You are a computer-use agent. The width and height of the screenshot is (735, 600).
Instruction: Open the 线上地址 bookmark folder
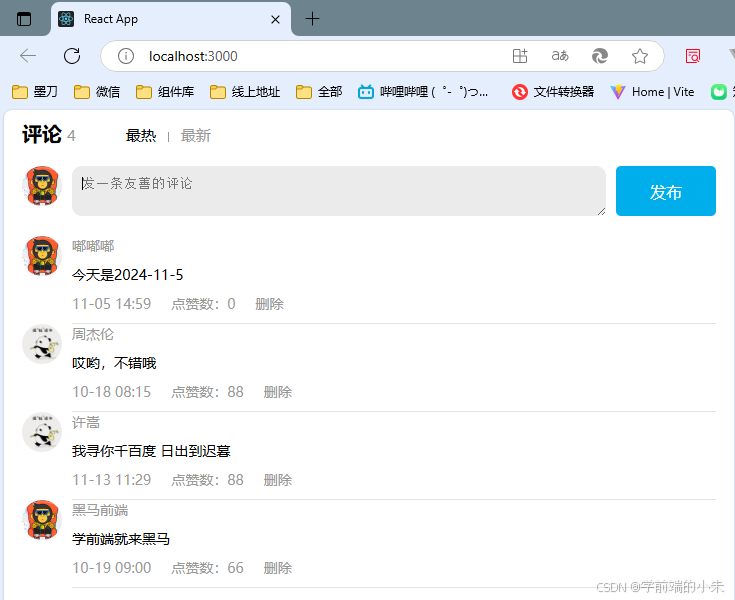245,91
